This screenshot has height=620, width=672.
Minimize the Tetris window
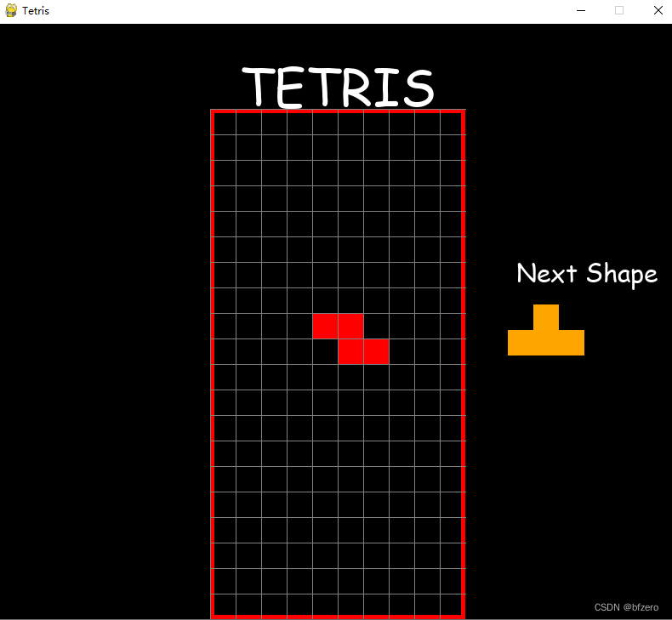(x=581, y=11)
